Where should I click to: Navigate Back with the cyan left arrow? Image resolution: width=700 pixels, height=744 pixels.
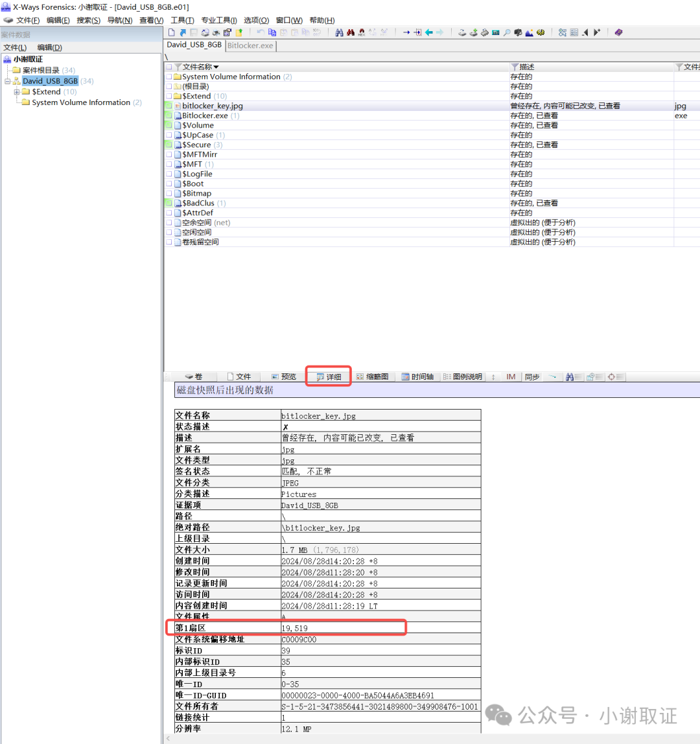click(x=428, y=32)
